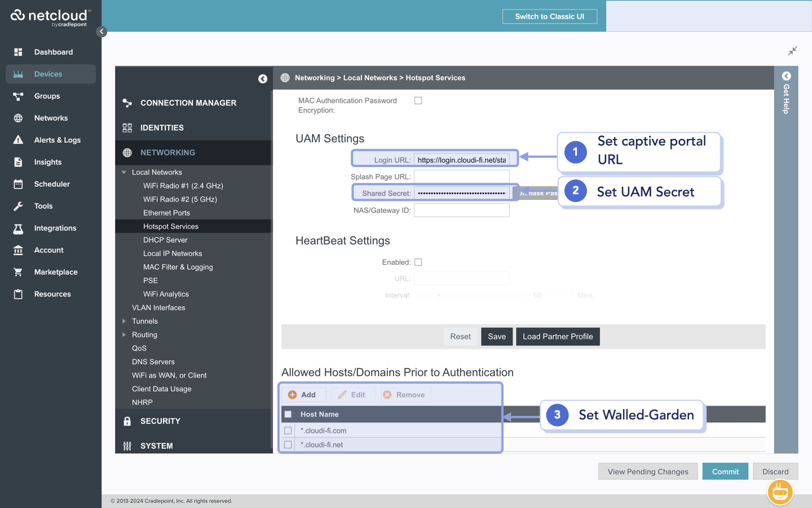The height and width of the screenshot is (508, 812).
Task: Open Alerts & Logs warning icon
Action: point(18,140)
